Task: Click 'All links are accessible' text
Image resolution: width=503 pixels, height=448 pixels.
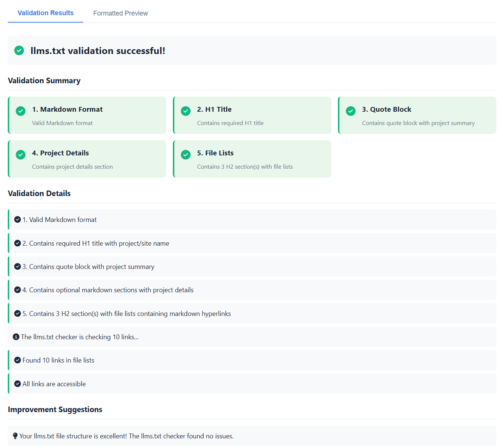Action: (54, 384)
